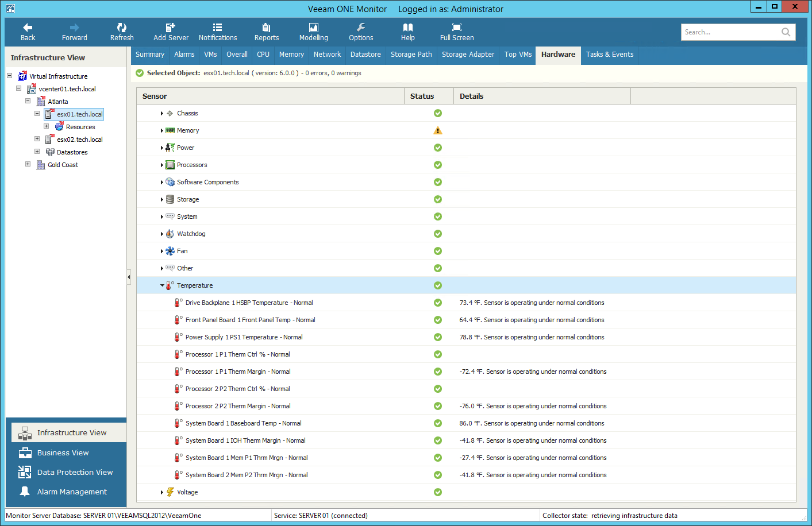The image size is (812, 526).
Task: Select the Front Panel Board 1 sensor row
Action: click(466, 320)
